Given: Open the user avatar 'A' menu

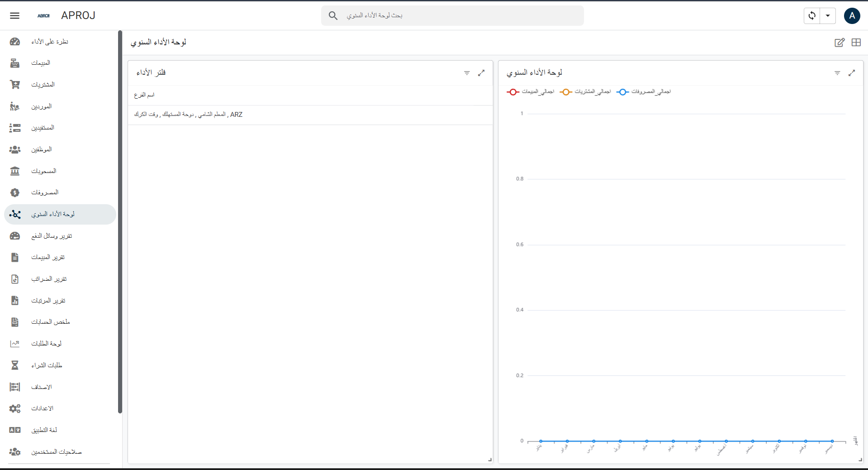Looking at the screenshot, I should [852, 15].
